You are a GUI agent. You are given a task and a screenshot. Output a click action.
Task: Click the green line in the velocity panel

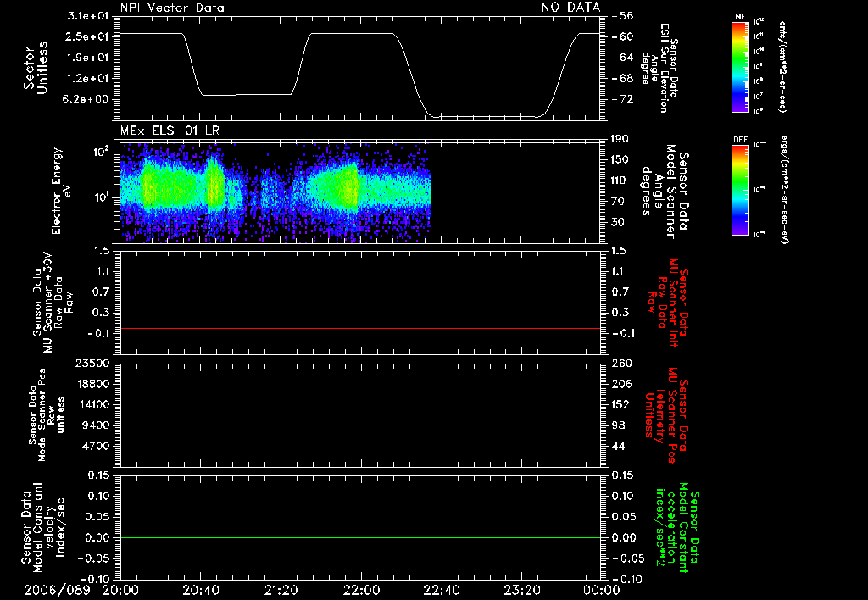point(359,537)
